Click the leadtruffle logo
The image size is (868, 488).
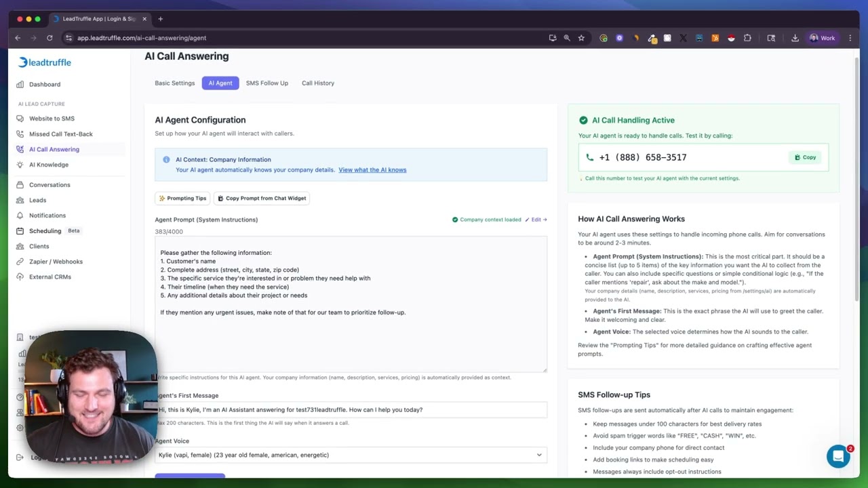pos(45,62)
